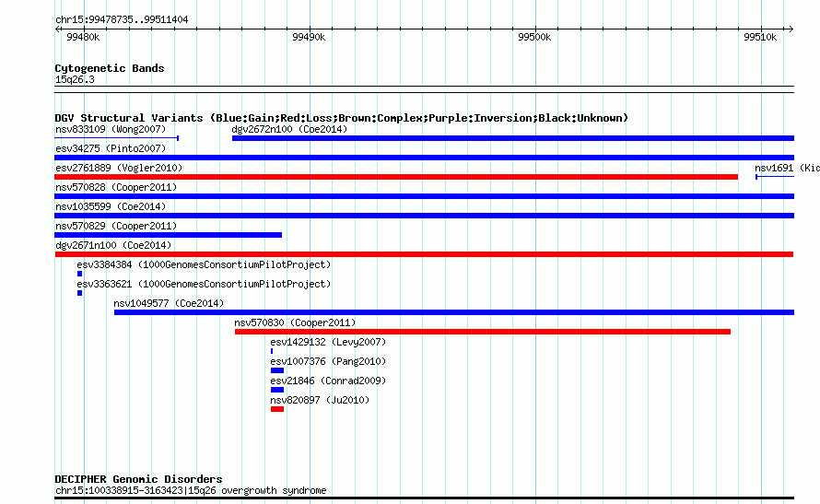Screen dimensions: 820x504
Task: Click the thin nsv1691 variant line
Action: (775, 177)
